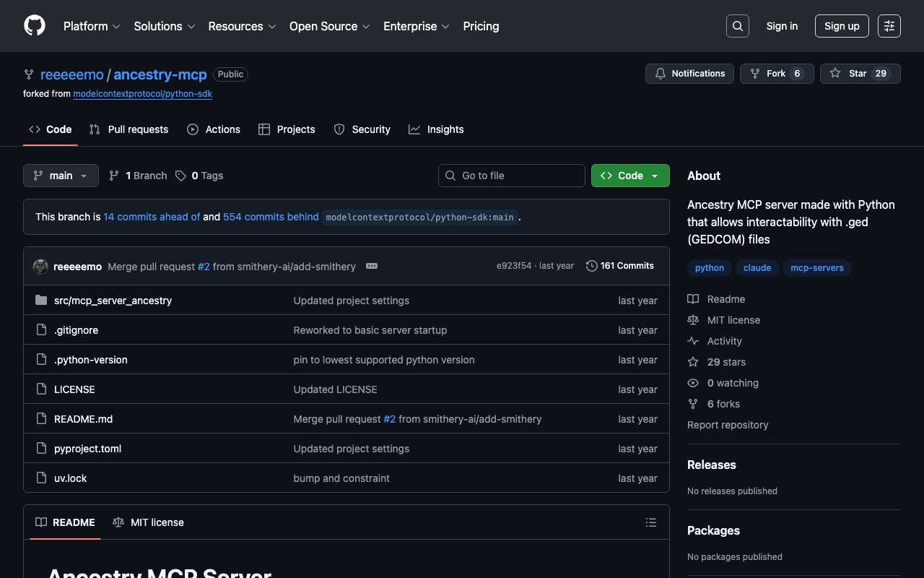
Task: Click the Go to file search field
Action: pyautogui.click(x=511, y=176)
